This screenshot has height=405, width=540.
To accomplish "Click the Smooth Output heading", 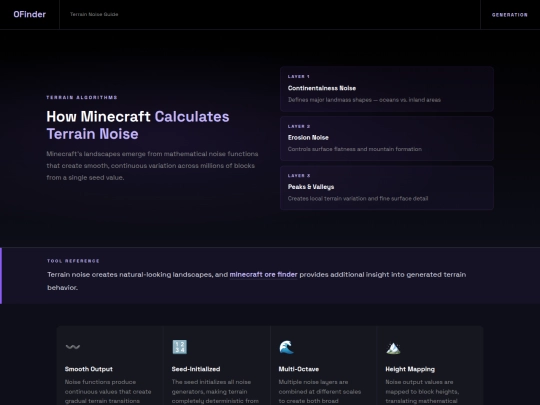I will 89,369.
